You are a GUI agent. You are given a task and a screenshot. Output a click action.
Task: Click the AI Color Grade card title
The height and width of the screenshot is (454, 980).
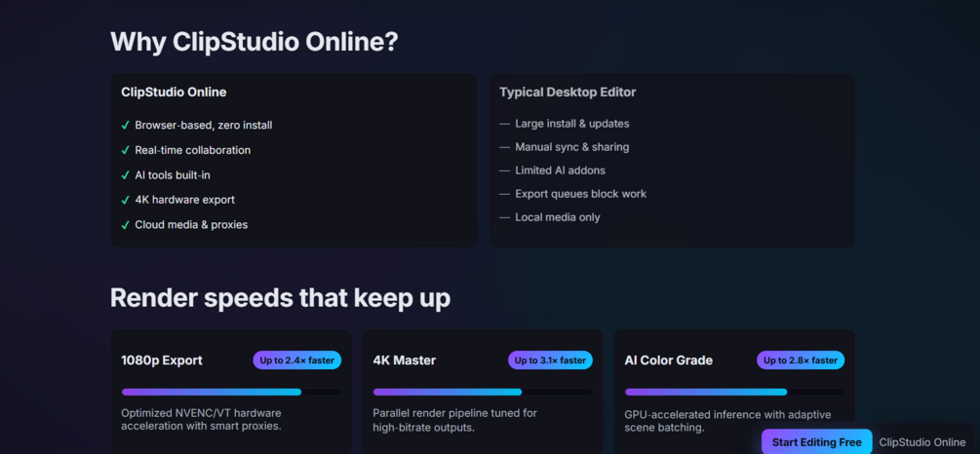coord(669,360)
